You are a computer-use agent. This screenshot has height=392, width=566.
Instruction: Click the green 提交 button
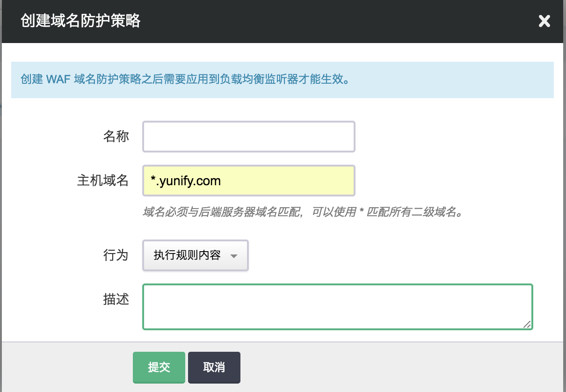pos(159,367)
